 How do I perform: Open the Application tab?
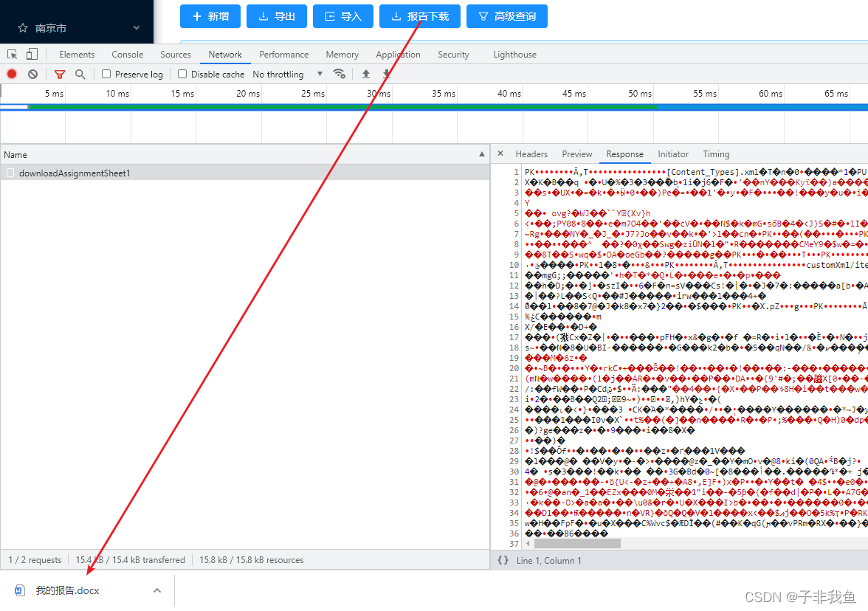pyautogui.click(x=398, y=55)
